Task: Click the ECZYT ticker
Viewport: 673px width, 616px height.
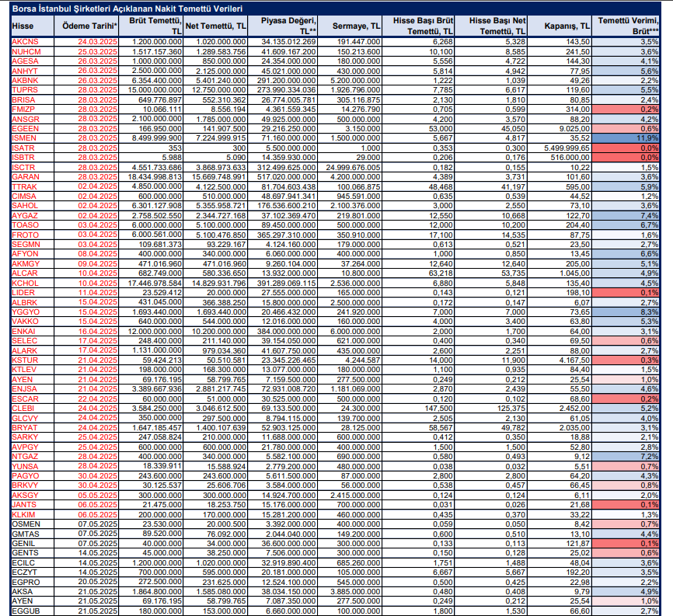Action: (24, 572)
